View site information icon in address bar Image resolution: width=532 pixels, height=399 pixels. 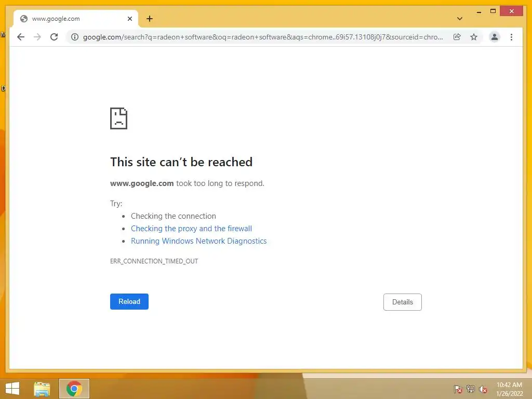pyautogui.click(x=75, y=37)
